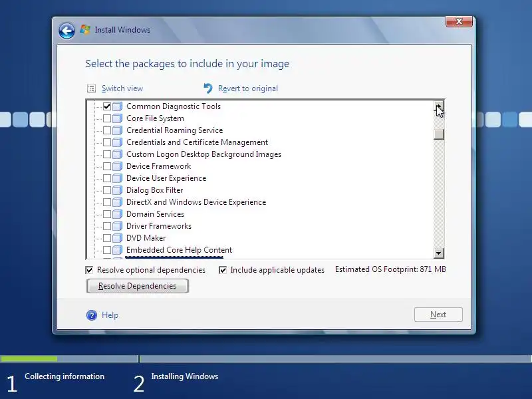This screenshot has width=532, height=399.
Task: Enable the DVD Maker checkbox
Action: [107, 238]
